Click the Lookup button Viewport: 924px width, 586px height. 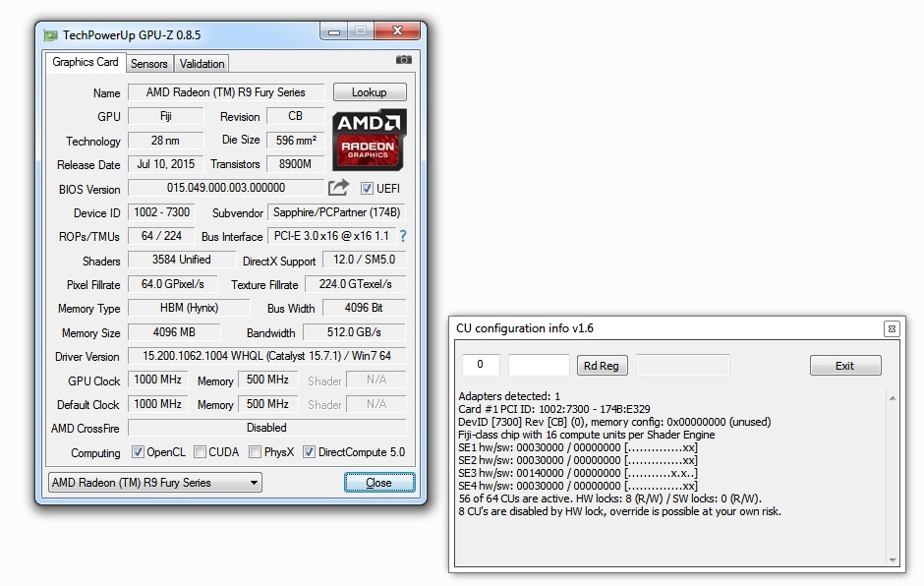coord(370,92)
